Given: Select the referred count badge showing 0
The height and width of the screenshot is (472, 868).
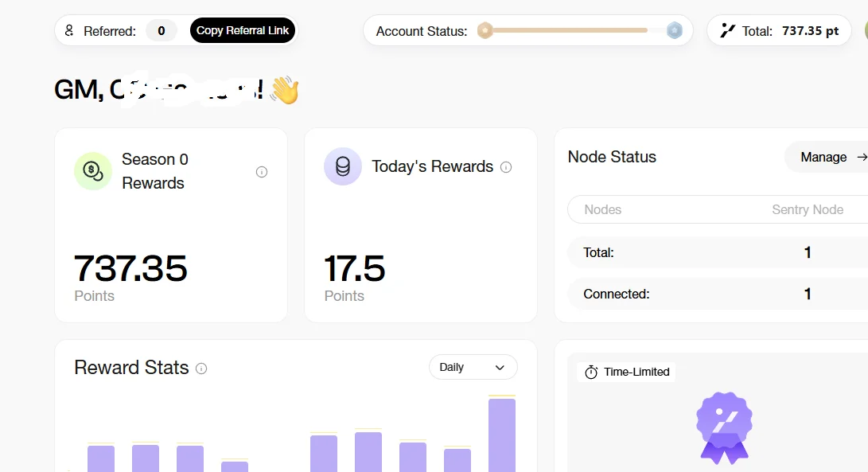Looking at the screenshot, I should click(x=161, y=31).
